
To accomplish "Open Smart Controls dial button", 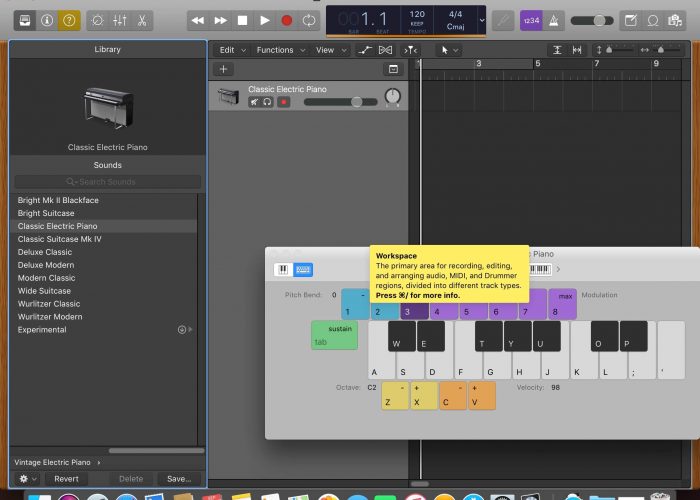I will click(x=97, y=21).
